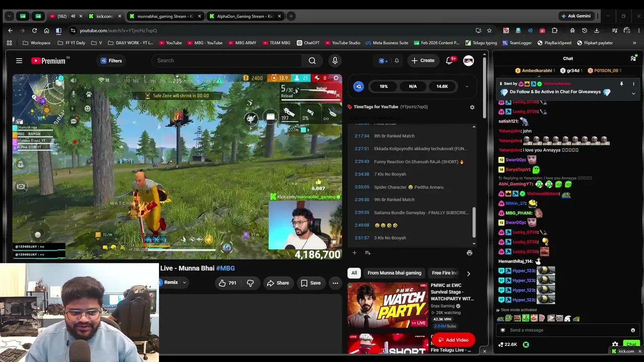Open TimeTags settings gear

[472, 107]
